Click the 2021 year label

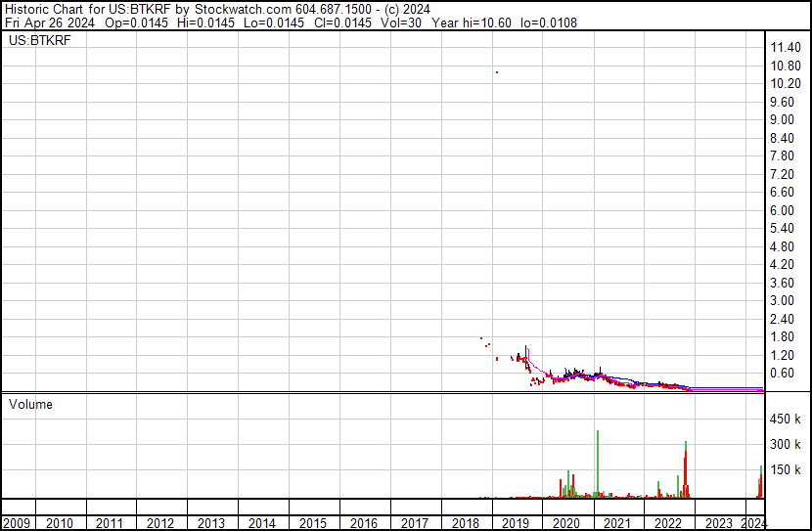[617, 523]
